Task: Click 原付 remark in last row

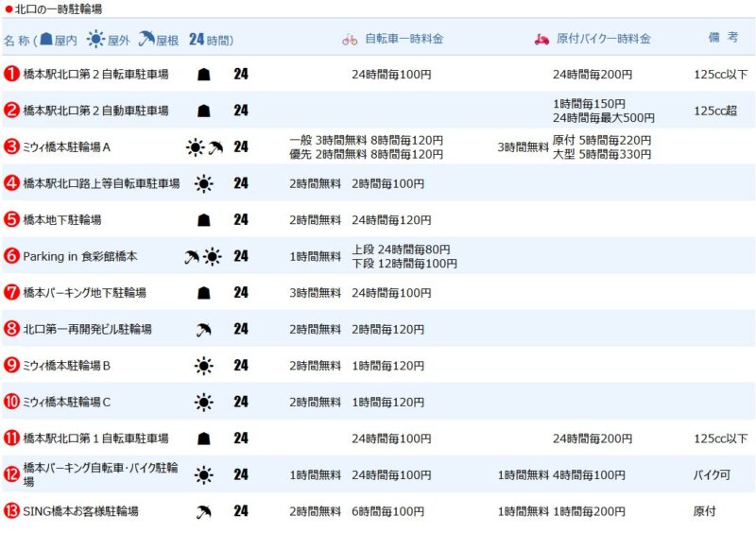Action: [704, 511]
